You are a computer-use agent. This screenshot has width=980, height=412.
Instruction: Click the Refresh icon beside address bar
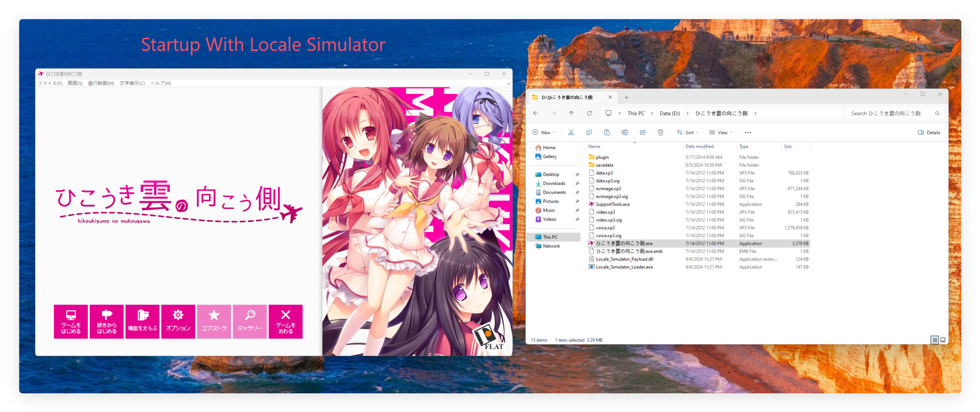click(589, 113)
